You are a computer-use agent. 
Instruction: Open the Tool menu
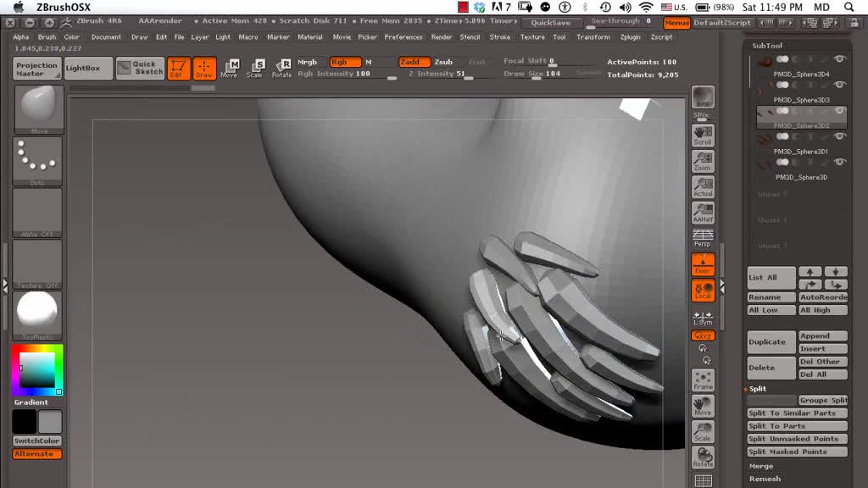tap(559, 37)
